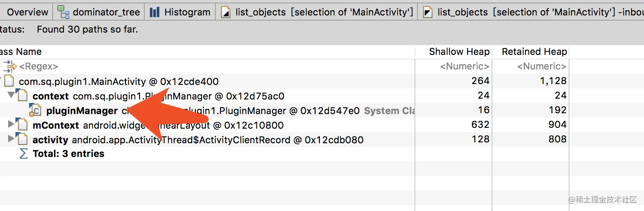Image resolution: width=644 pixels, height=211 pixels.
Task: Open the Histogram tab
Action: point(187,12)
